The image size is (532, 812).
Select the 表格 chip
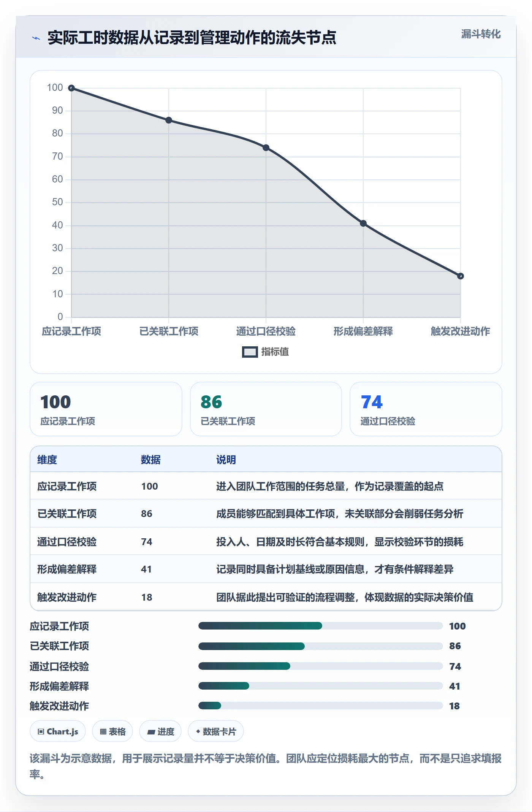point(112,731)
